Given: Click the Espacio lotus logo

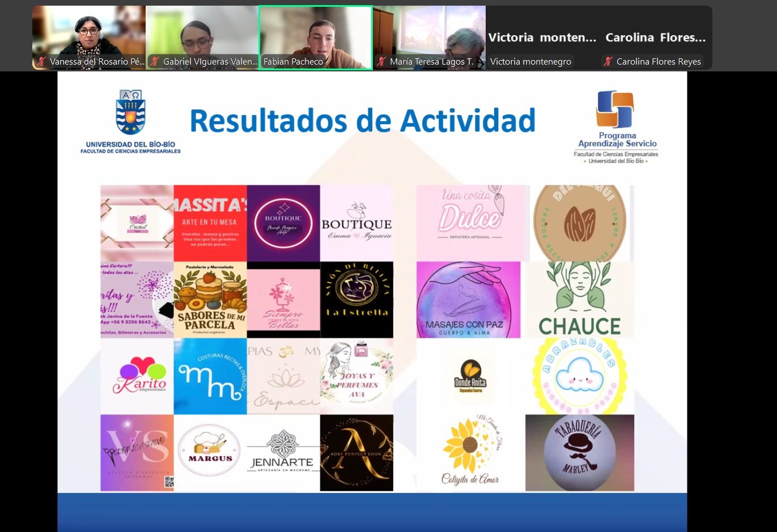Looking at the screenshot, I should tap(283, 376).
